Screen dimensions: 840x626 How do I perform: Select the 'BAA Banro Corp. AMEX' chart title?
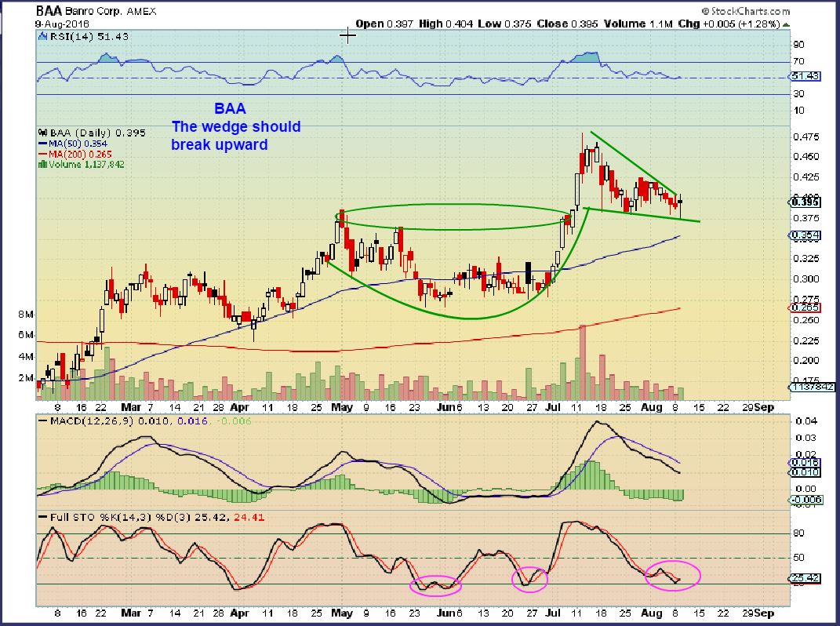(x=96, y=11)
